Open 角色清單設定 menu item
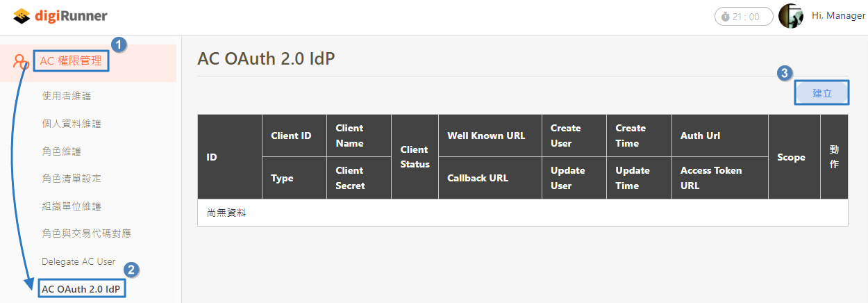Image resolution: width=868 pixels, height=303 pixels. point(72,179)
